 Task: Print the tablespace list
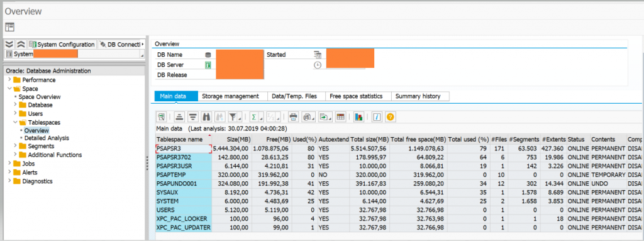coord(293,117)
